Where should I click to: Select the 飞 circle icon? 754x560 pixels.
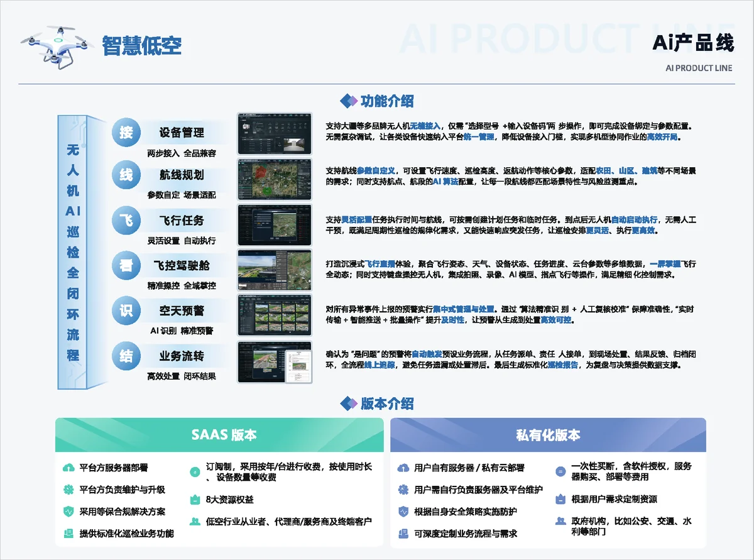[x=126, y=221]
